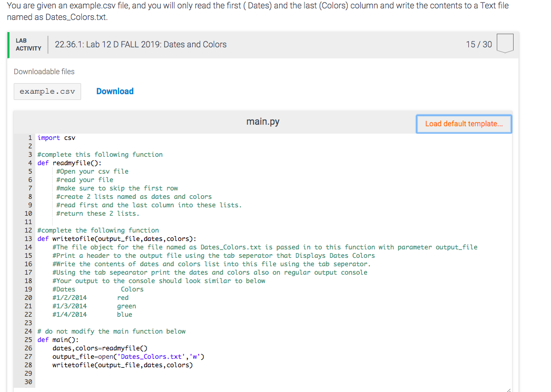Click the comment on line 24 about main function
The height and width of the screenshot is (392, 551).
click(x=118, y=331)
